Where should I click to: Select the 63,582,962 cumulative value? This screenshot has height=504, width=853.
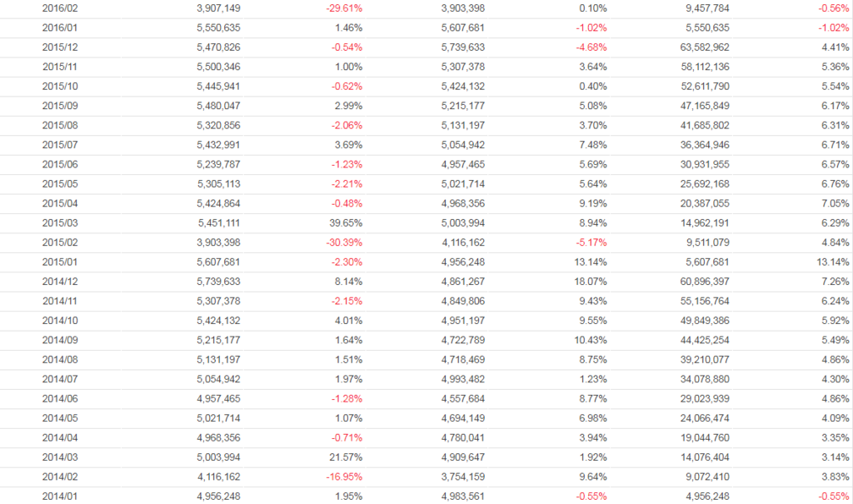pos(698,47)
